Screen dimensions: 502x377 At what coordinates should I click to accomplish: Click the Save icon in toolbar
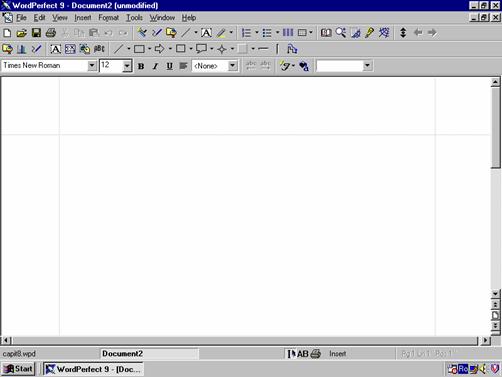(x=36, y=33)
